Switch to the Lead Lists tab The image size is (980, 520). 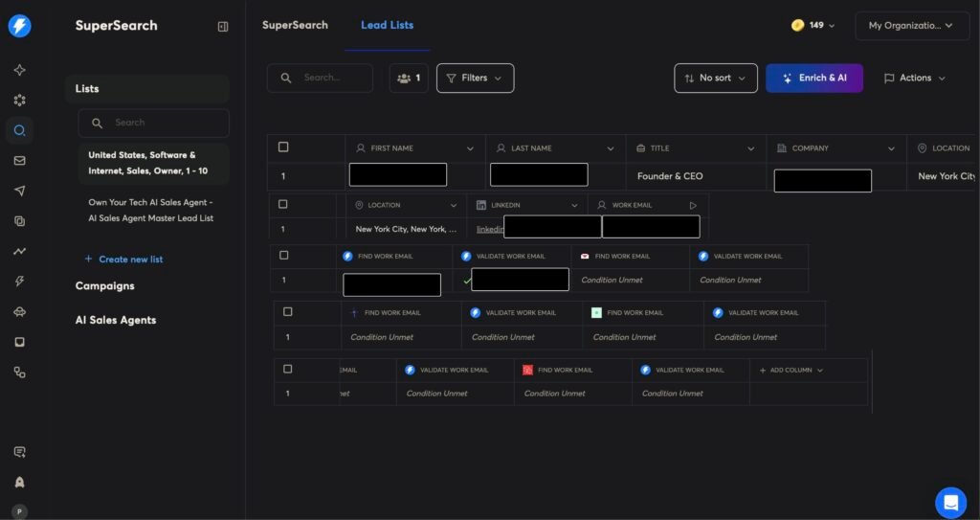(387, 25)
